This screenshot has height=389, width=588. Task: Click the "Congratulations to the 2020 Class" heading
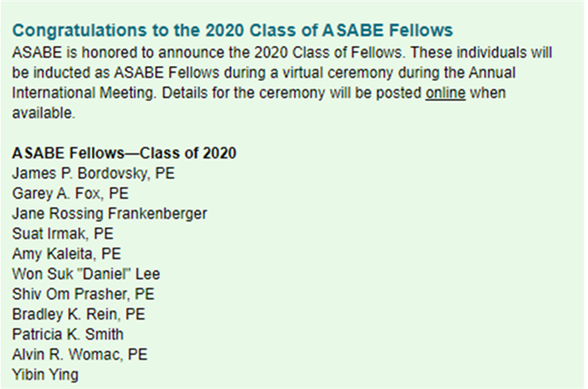[x=233, y=31]
